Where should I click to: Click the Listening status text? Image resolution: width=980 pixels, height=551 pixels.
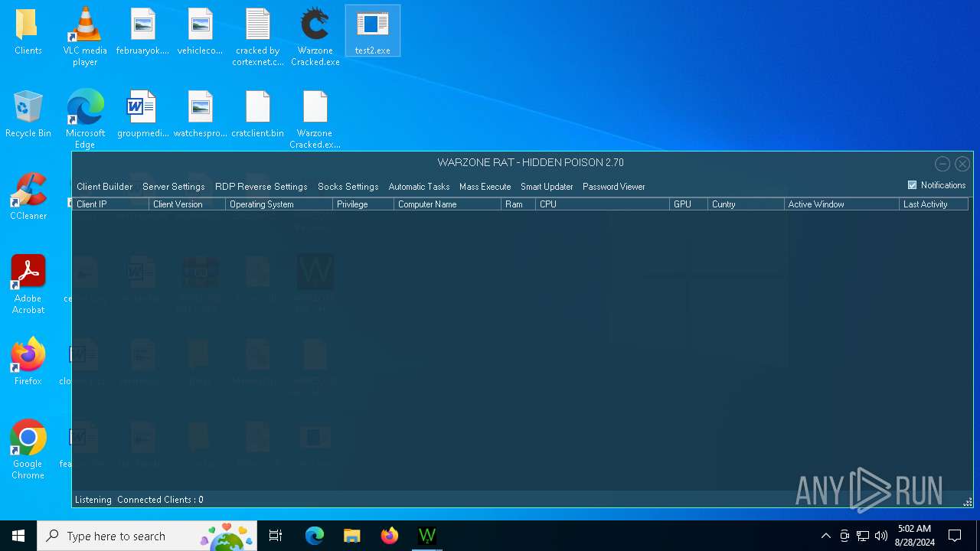pyautogui.click(x=93, y=500)
